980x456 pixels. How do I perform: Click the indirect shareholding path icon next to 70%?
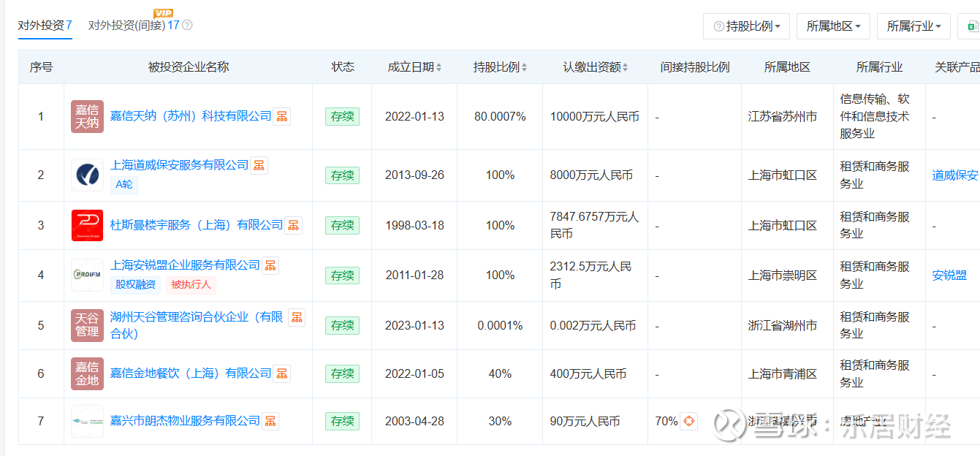tap(688, 421)
